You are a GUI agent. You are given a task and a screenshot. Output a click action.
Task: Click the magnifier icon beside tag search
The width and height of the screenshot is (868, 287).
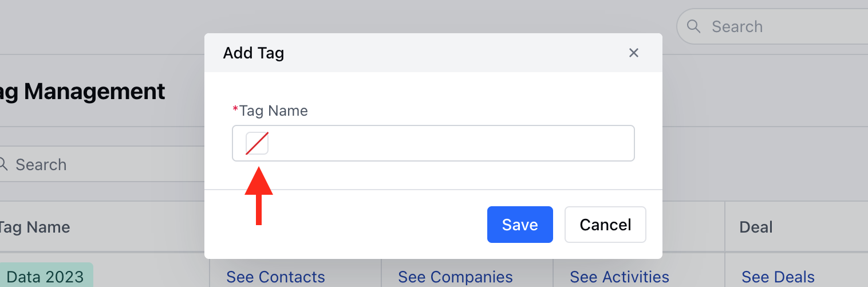(3, 164)
